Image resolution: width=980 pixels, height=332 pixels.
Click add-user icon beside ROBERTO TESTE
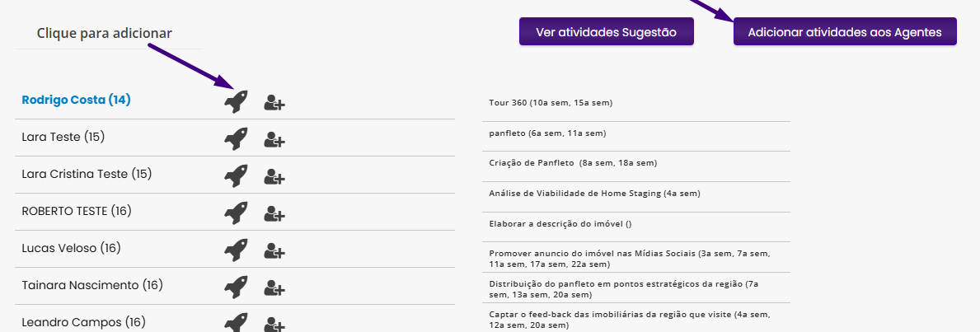tap(274, 214)
